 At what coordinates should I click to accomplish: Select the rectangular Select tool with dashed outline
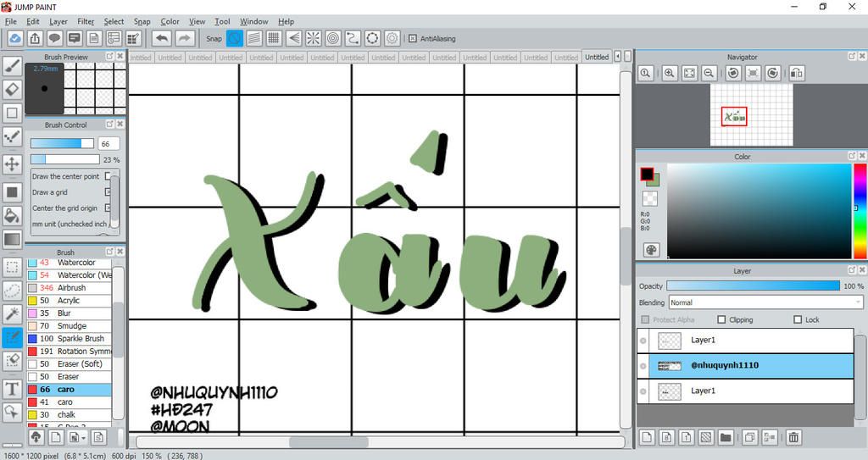12,267
